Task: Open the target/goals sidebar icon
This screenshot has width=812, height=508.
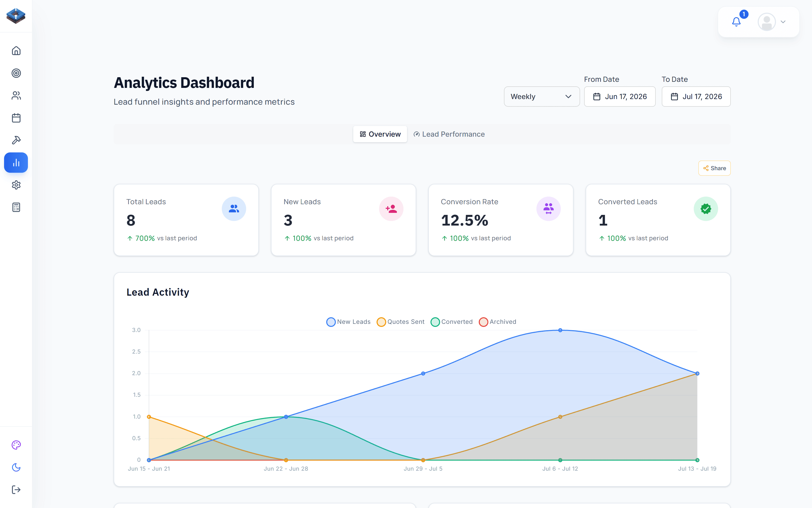Action: 16,73
